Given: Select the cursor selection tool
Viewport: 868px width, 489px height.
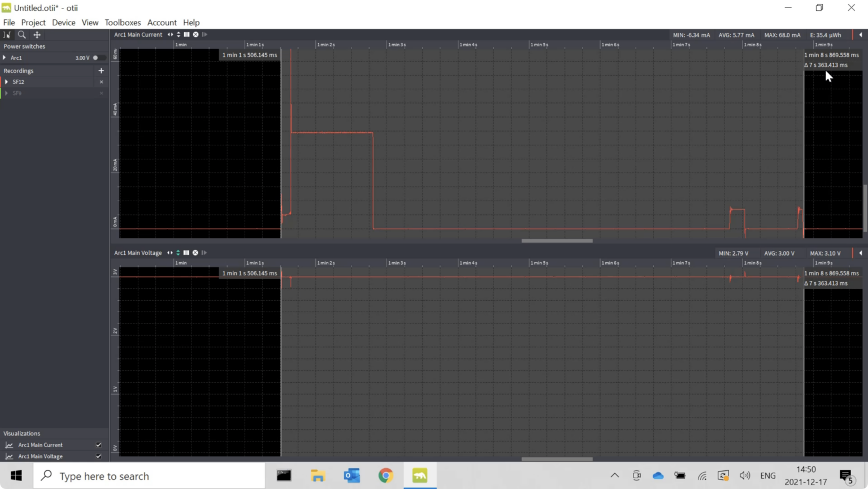Looking at the screenshot, I should point(7,34).
